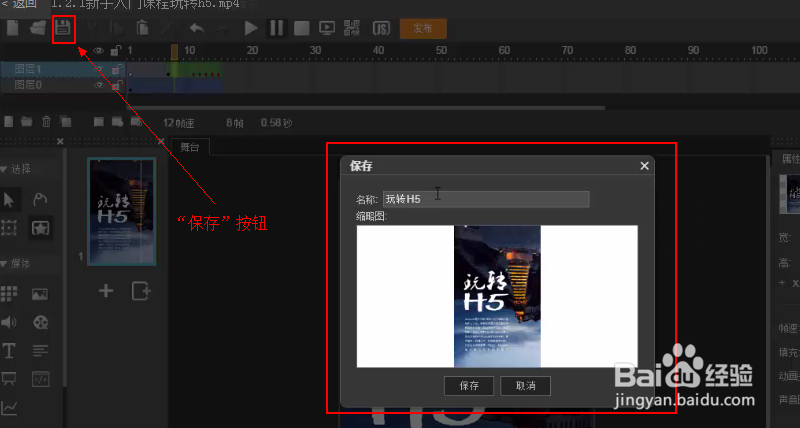Select the video film reel tool
This screenshot has height=428, width=800.
[x=40, y=322]
